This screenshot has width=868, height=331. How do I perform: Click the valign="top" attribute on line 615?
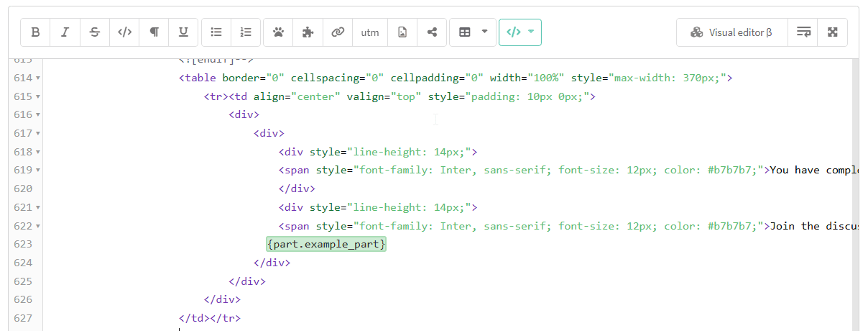point(384,96)
